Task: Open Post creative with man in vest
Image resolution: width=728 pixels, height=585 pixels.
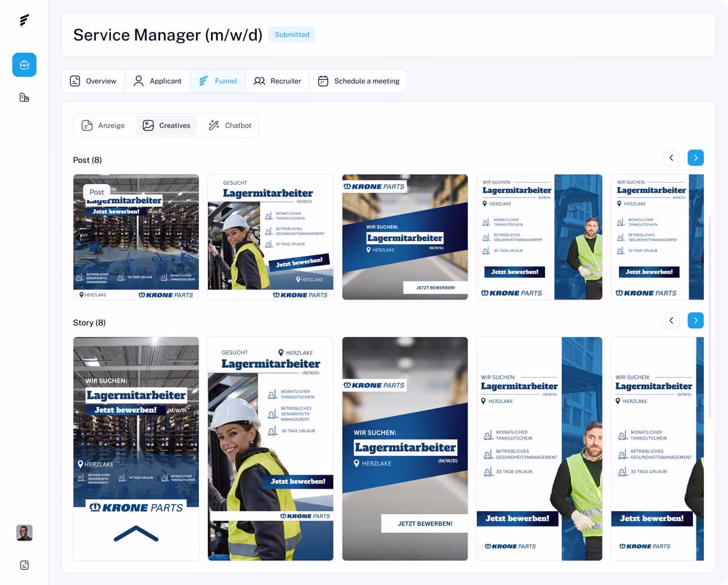Action: click(539, 237)
